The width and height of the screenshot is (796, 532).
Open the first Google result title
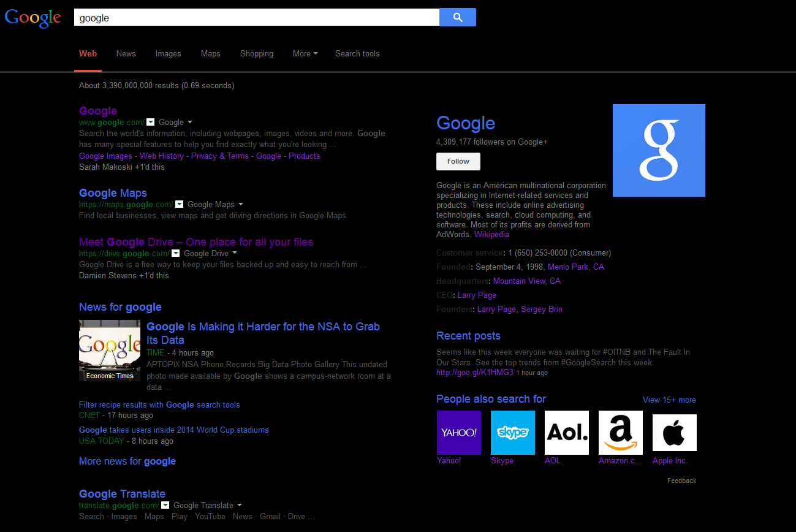coord(98,111)
